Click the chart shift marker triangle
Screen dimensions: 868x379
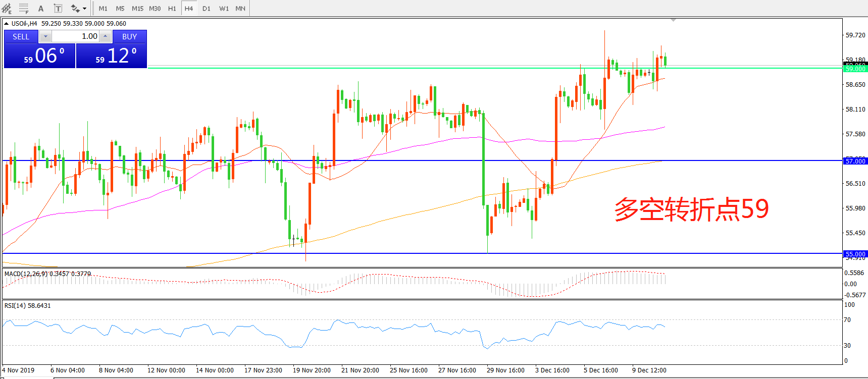click(x=673, y=20)
